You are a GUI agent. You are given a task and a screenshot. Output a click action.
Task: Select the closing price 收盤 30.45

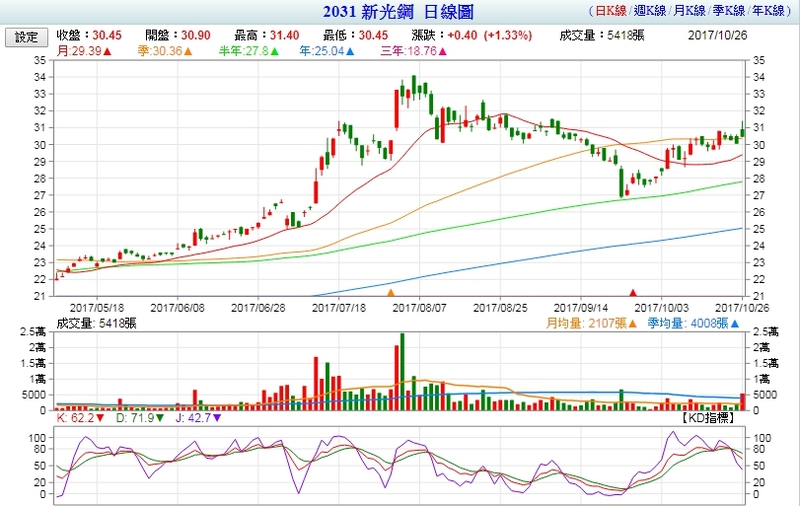click(x=89, y=35)
